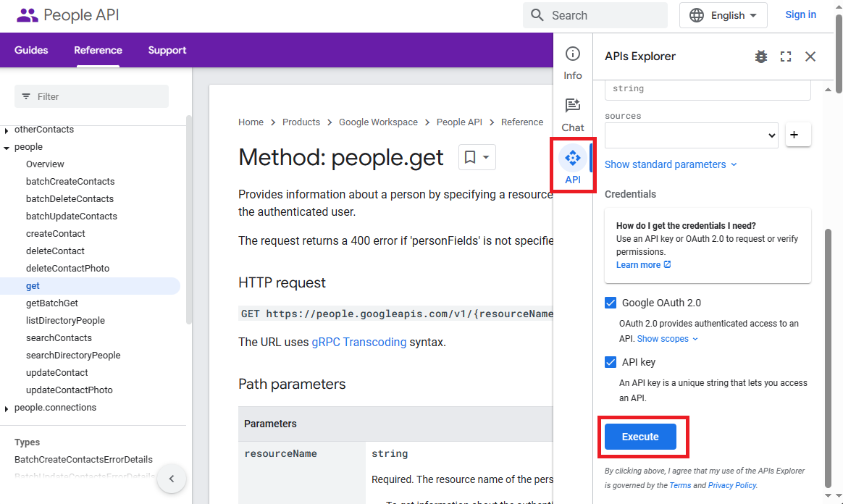Select deleteContactPhoto in the sidebar
Image resolution: width=843 pixels, height=504 pixels.
(68, 268)
